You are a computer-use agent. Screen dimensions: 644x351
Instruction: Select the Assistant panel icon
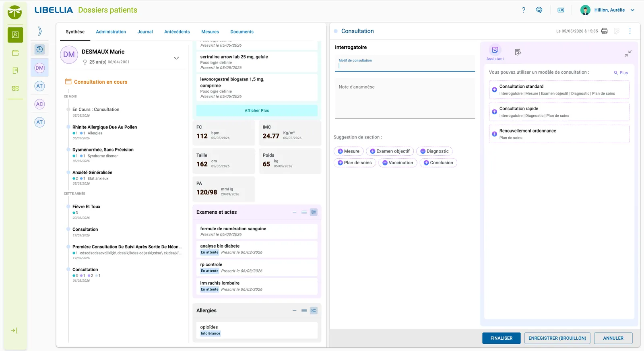pos(495,50)
